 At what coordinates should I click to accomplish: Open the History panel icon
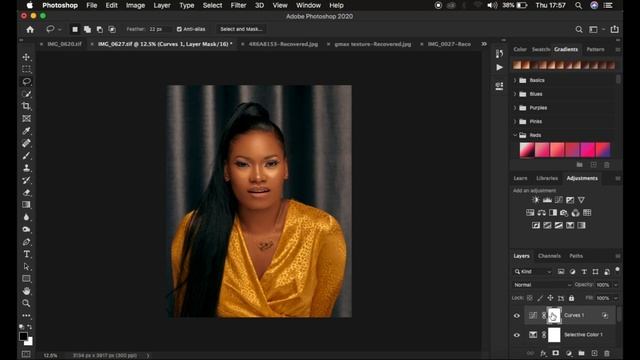point(499,53)
